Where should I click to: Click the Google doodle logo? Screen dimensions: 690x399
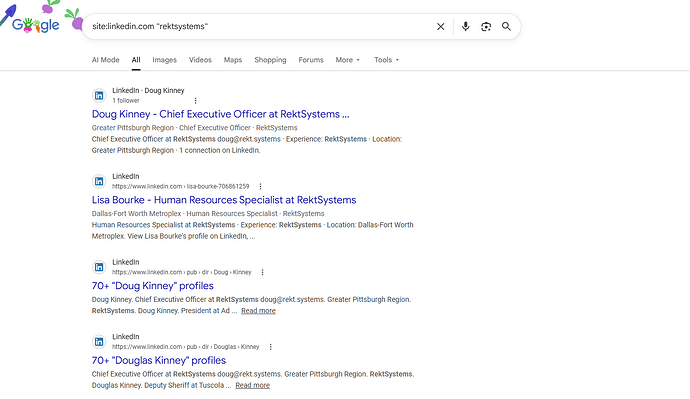36,25
